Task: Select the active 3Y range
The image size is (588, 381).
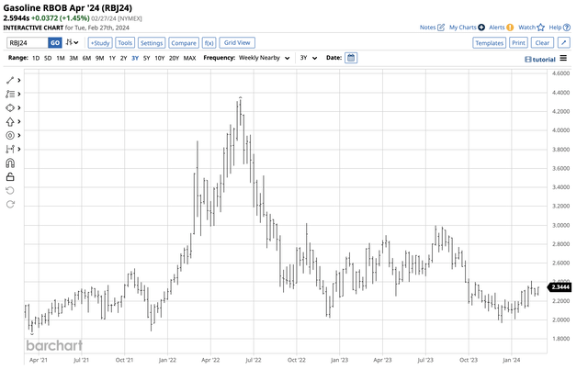Action: 135,58
